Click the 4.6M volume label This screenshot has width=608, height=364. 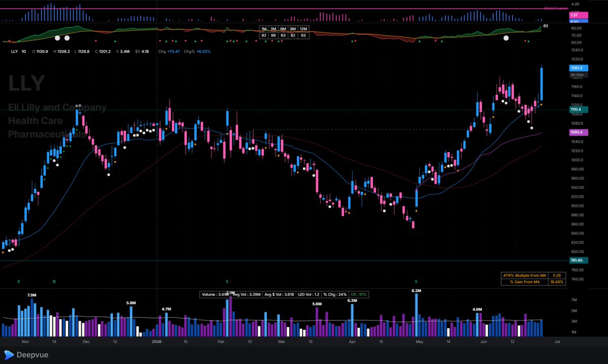pyautogui.click(x=477, y=309)
